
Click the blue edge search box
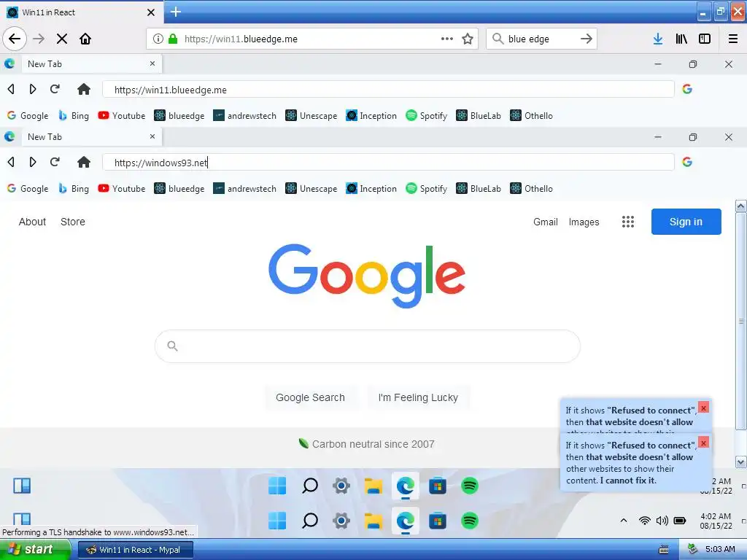[541, 39]
